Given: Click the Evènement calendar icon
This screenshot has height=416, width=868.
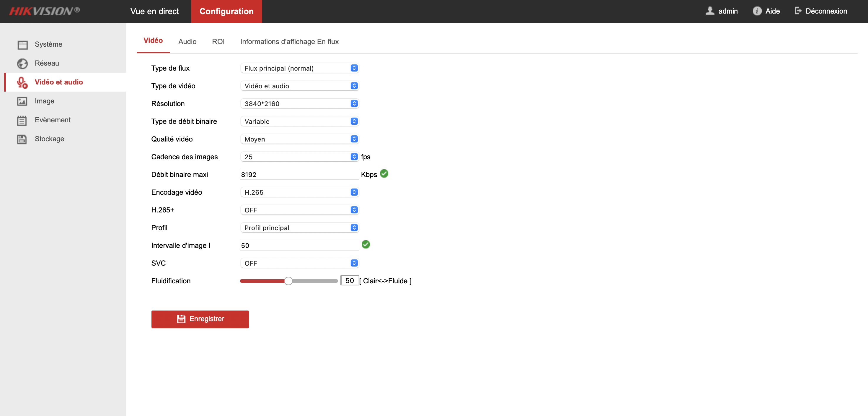Looking at the screenshot, I should click(22, 120).
